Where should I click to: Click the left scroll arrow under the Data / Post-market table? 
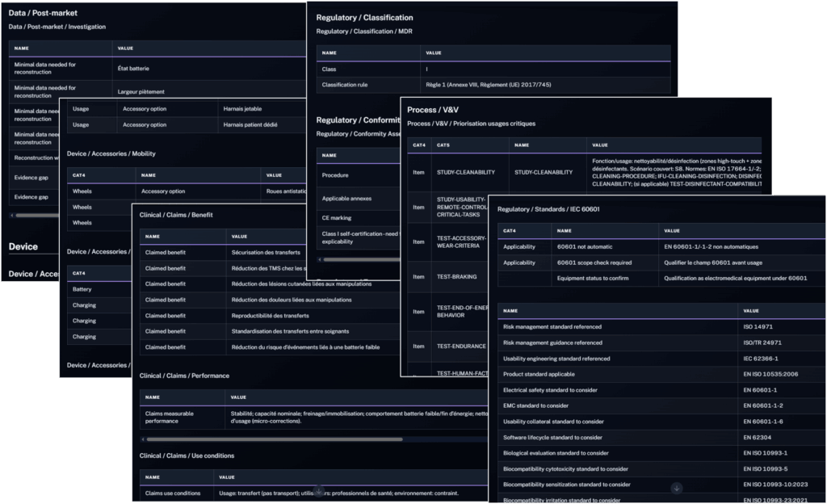pyautogui.click(x=12, y=216)
